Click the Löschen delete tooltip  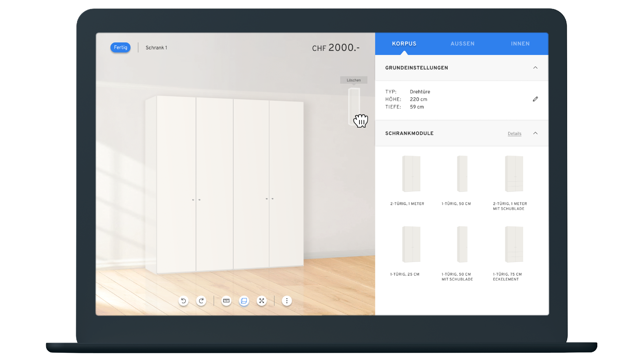coord(353,80)
